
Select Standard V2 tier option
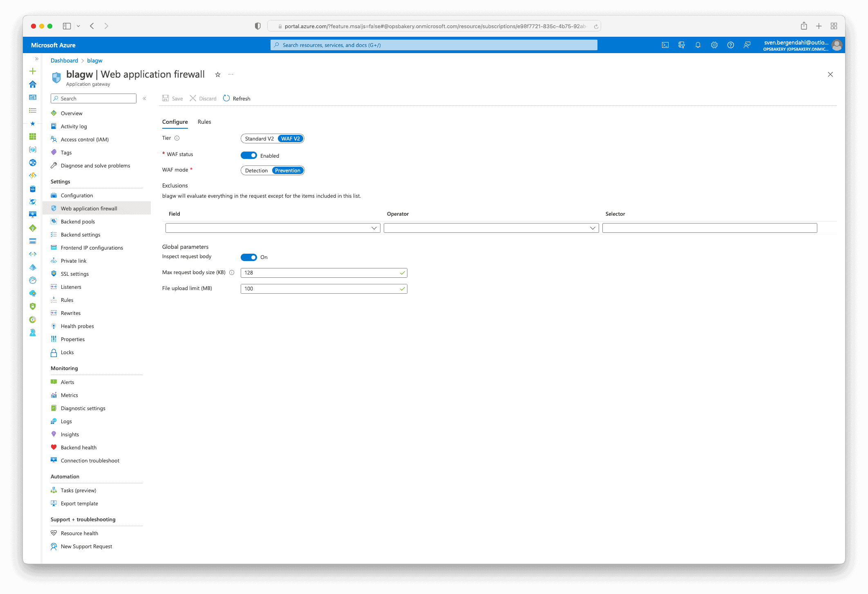tap(259, 138)
